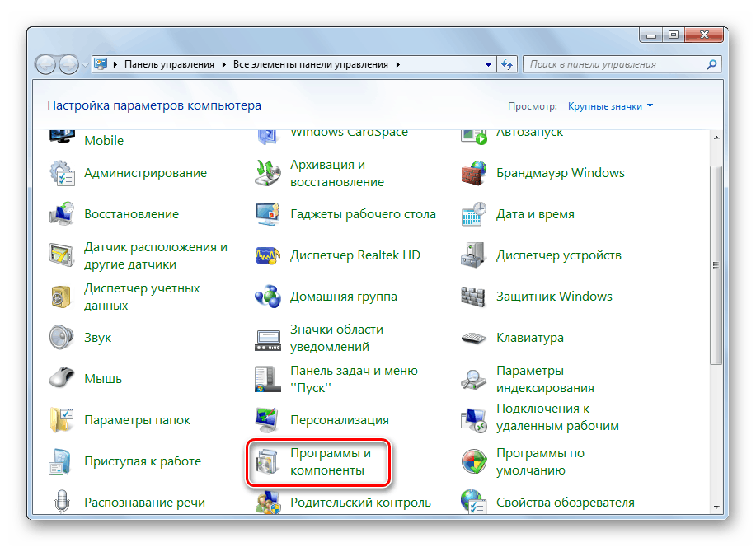Click the Архивация и восстановление icon
This screenshot has height=547, width=756.
tap(268, 174)
